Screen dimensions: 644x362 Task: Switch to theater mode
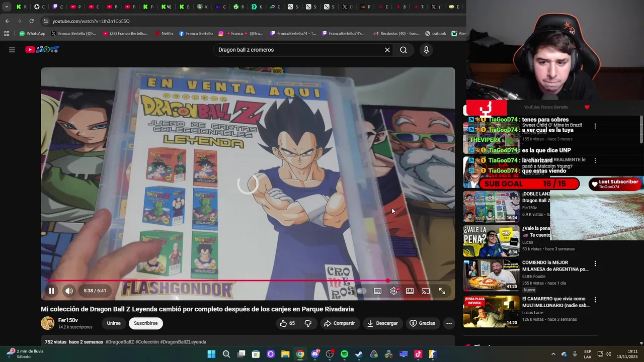[x=410, y=291]
